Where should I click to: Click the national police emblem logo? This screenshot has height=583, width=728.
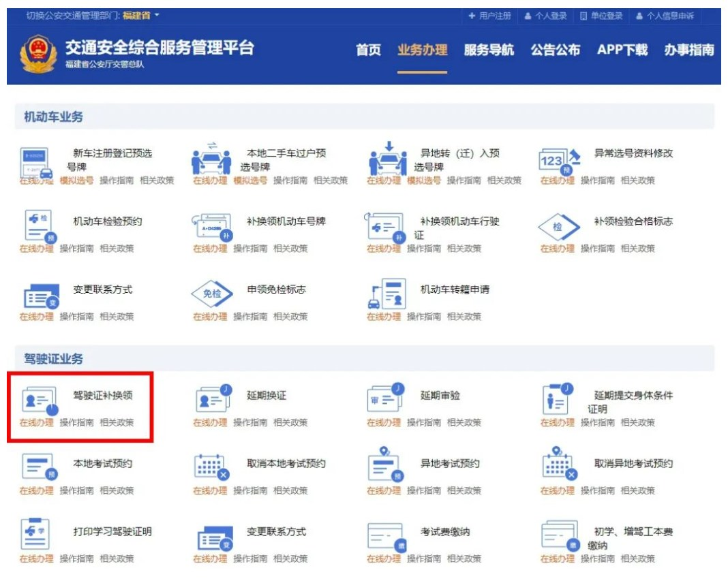pos(39,54)
